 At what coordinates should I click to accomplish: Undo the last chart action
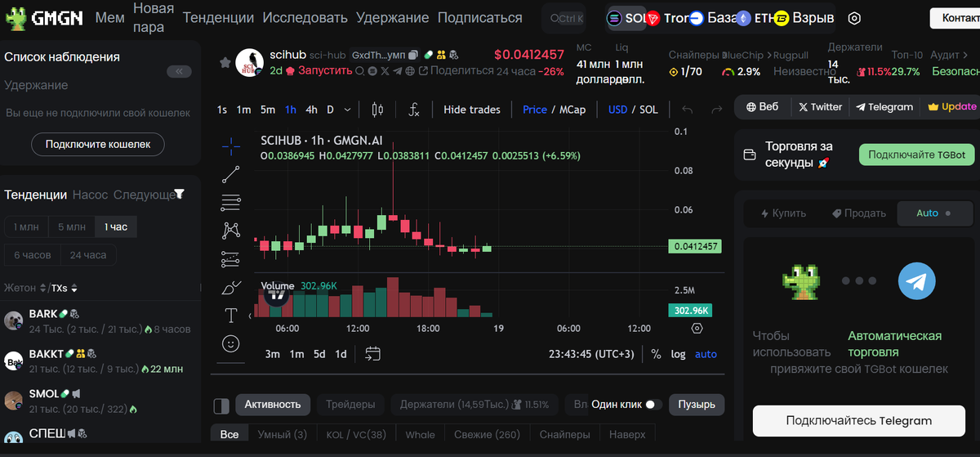[688, 110]
